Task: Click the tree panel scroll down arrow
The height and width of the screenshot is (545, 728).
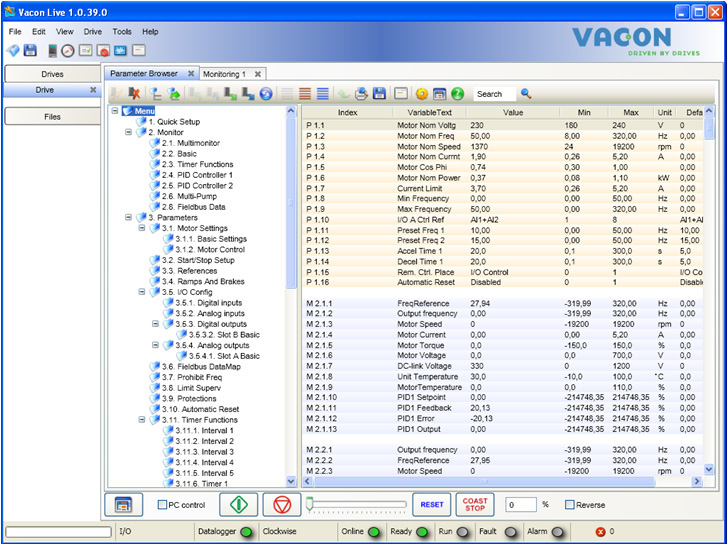Action: (291, 481)
